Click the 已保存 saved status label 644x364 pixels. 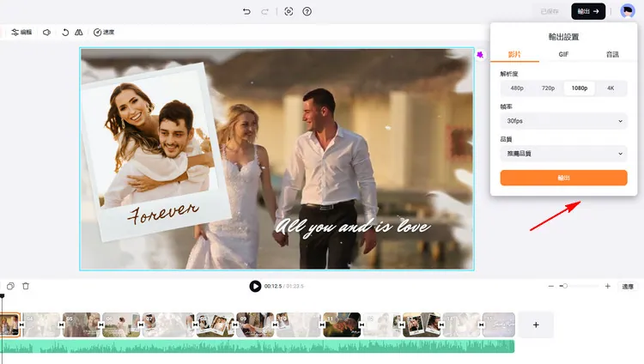[550, 11]
